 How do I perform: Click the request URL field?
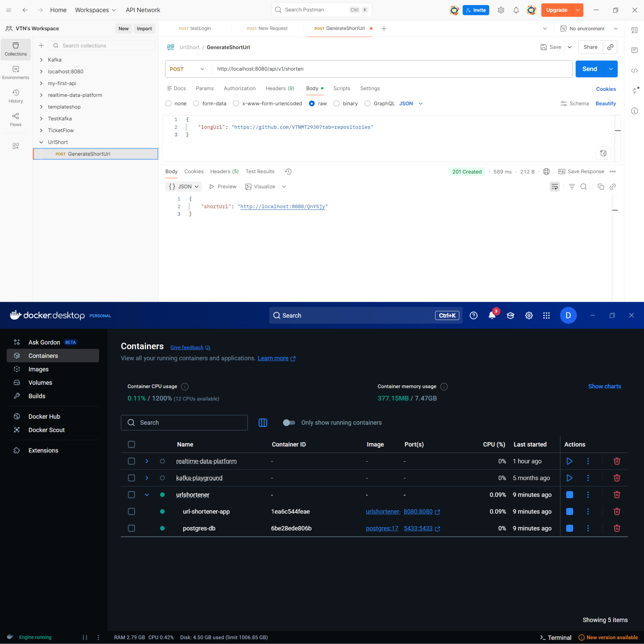[390, 69]
